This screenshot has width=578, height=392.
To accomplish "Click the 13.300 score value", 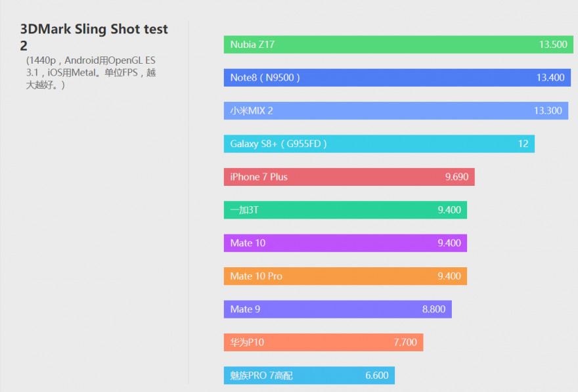I will click(x=548, y=111).
